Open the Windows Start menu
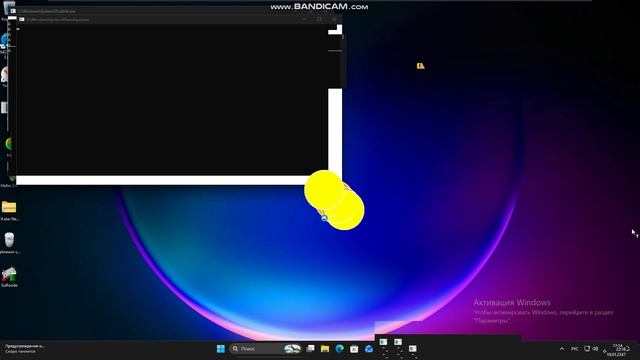Screen dimensions: 640x360 [221, 349]
